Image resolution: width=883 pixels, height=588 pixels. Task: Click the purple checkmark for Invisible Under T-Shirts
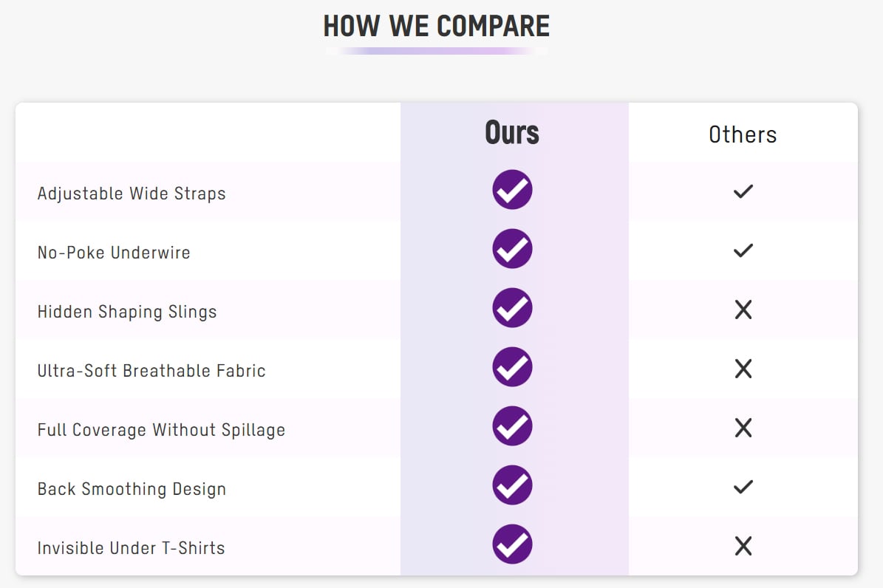pyautogui.click(x=512, y=544)
